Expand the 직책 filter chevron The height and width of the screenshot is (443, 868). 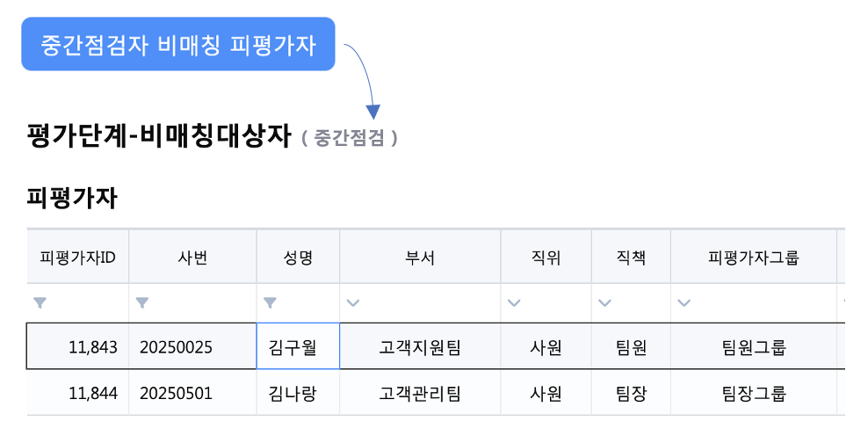pyautogui.click(x=604, y=302)
